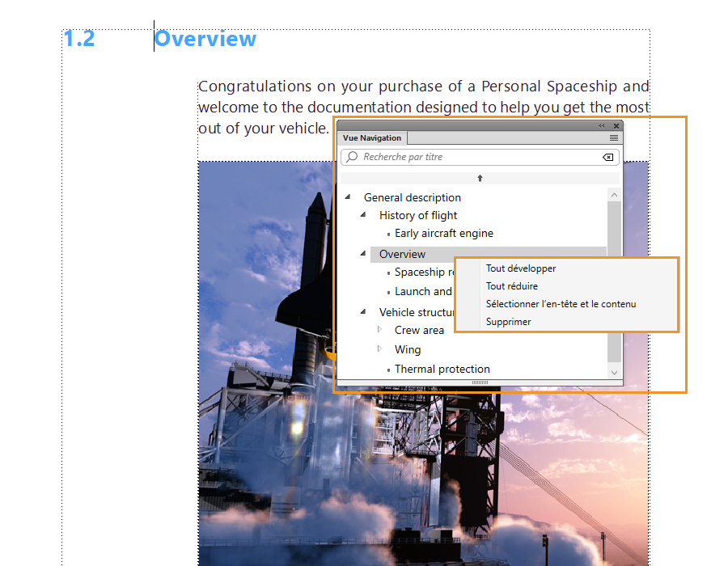
Task: Expand the Wing node
Action: click(379, 349)
